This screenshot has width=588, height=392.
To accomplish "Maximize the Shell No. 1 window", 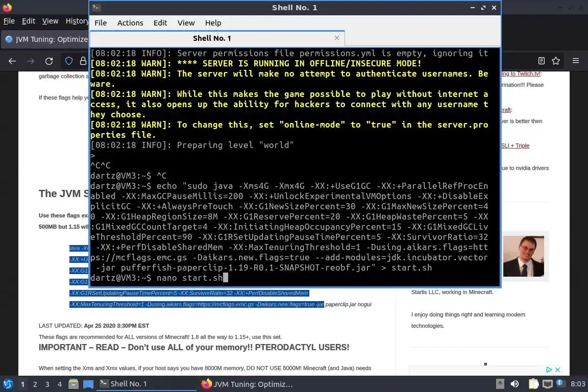I will 483,8.
